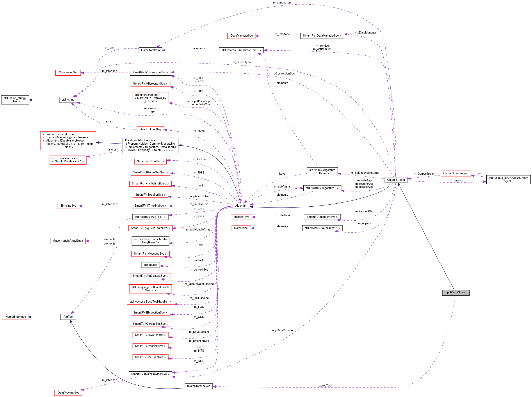Click the IConversionSvc node
532x397 pixels.
[68, 72]
